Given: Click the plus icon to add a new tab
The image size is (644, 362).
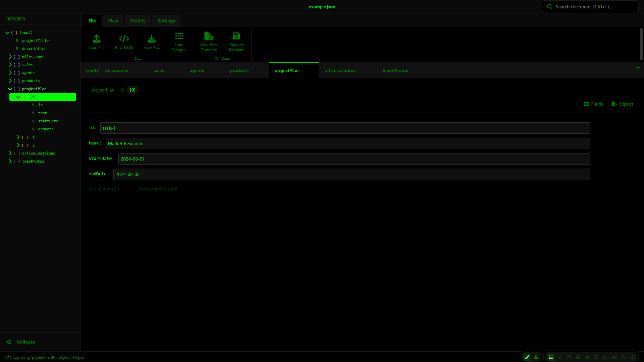Looking at the screenshot, I should pos(638,67).
